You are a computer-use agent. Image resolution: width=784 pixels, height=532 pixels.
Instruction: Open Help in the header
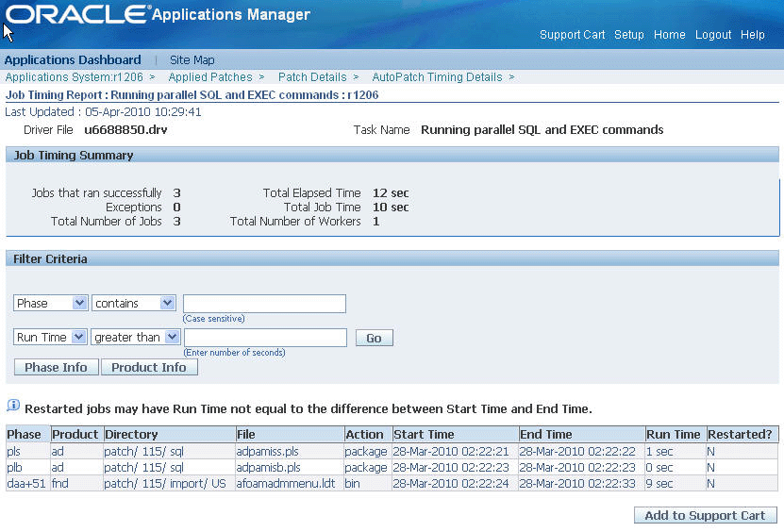point(753,35)
